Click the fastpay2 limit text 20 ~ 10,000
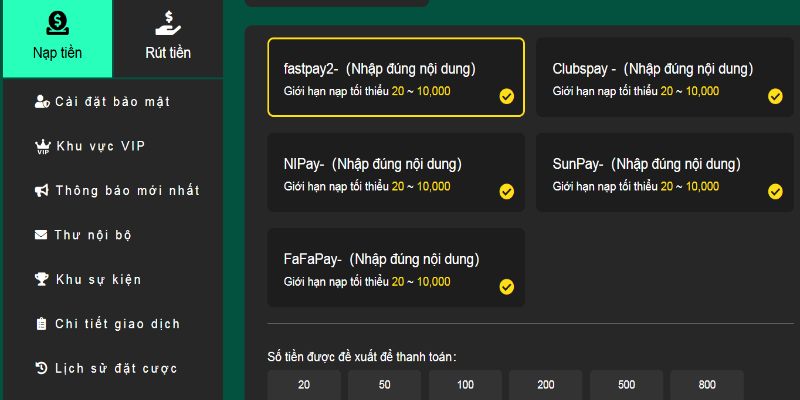This screenshot has width=800, height=400. pos(421,91)
